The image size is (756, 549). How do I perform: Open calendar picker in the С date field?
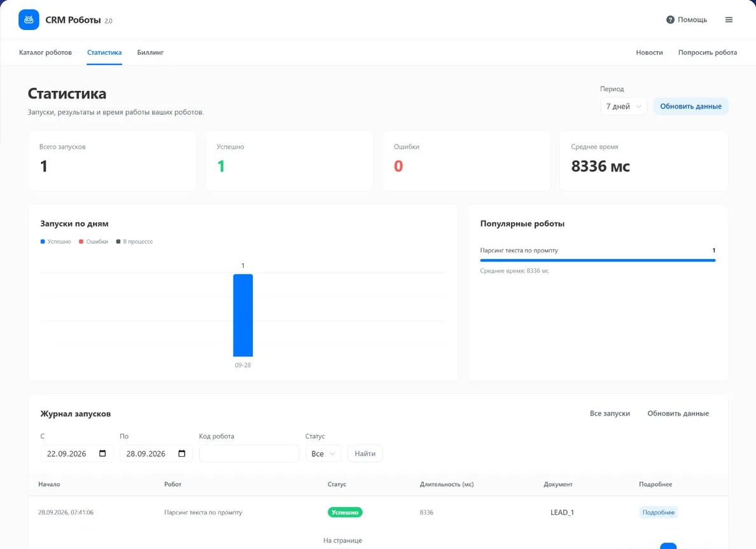tap(102, 454)
